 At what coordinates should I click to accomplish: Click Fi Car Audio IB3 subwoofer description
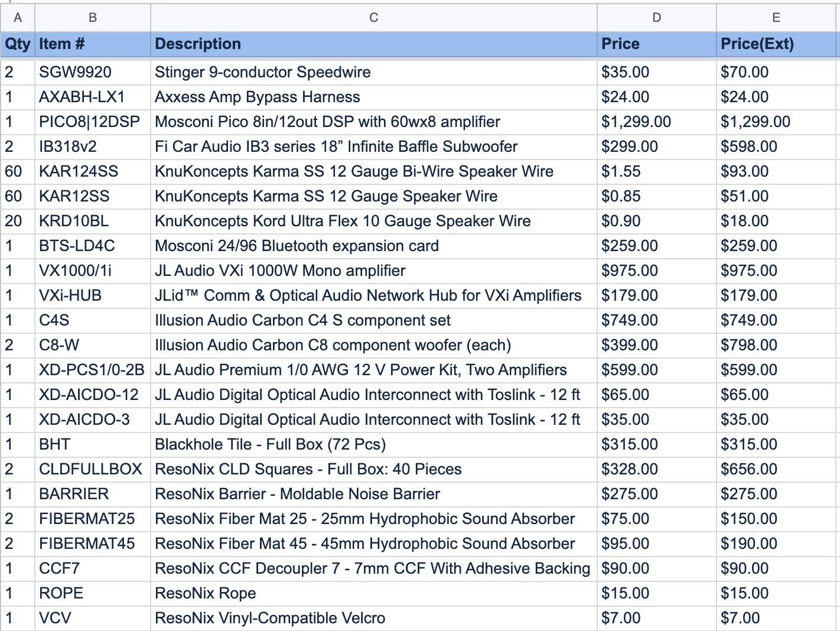point(374,147)
